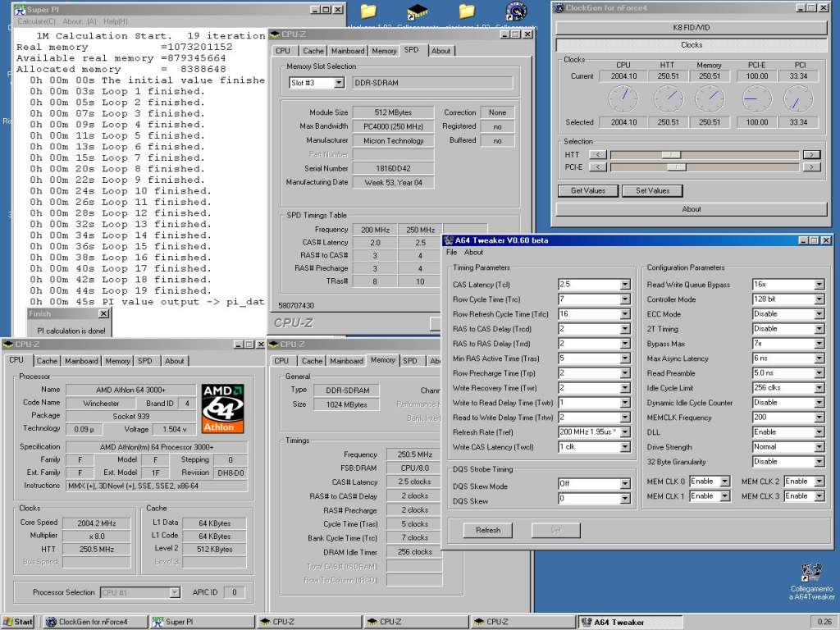840x630 pixels.
Task: Click the Code Name value Winchester
Action: [x=101, y=404]
